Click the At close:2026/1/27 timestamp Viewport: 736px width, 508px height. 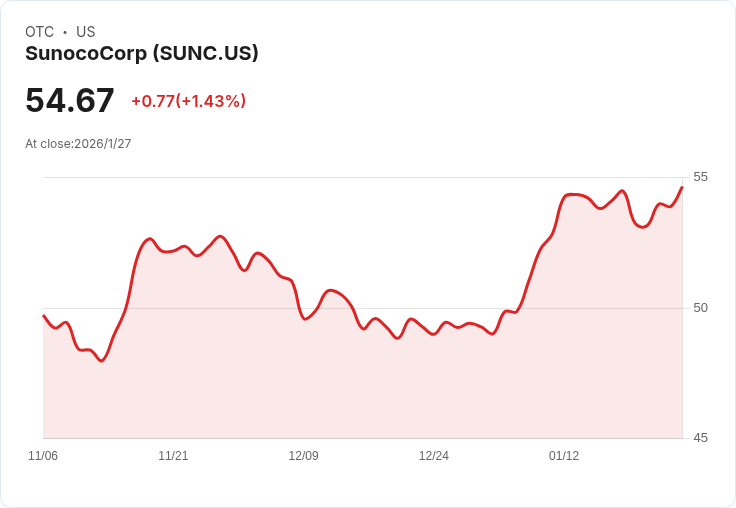[78, 144]
